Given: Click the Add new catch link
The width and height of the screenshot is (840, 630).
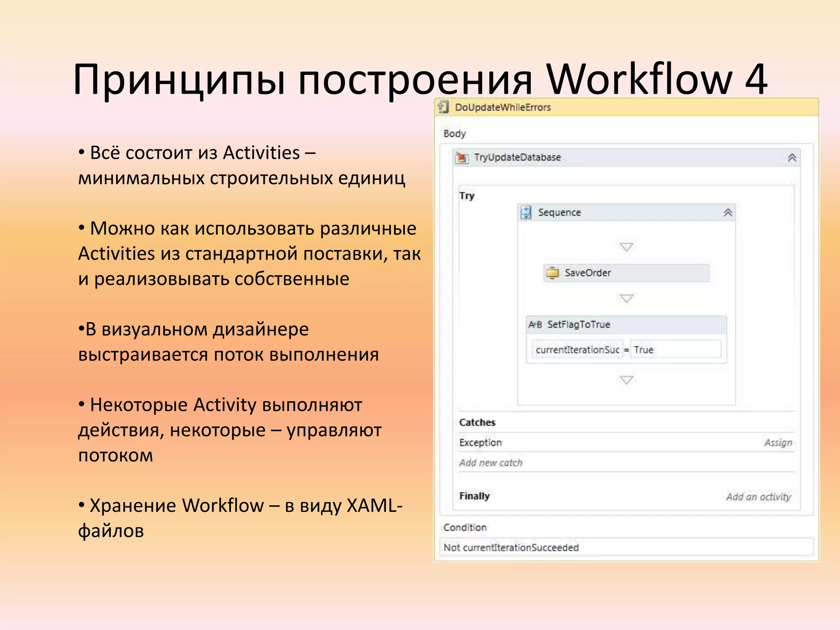Looking at the screenshot, I should 491,463.
